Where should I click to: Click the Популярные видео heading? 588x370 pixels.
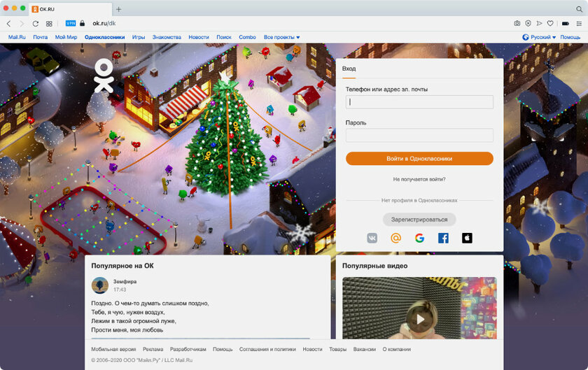pos(374,266)
